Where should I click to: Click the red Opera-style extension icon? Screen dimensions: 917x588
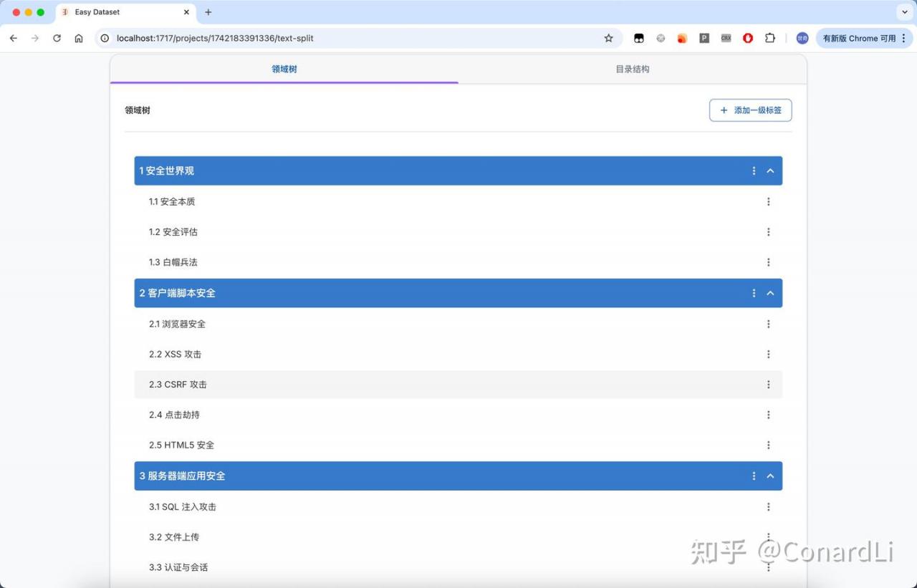748,38
